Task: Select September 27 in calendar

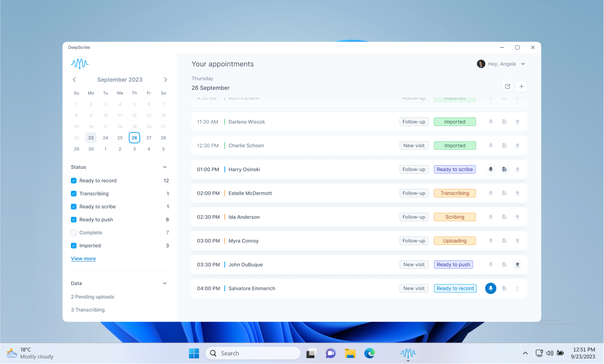Action: click(149, 138)
